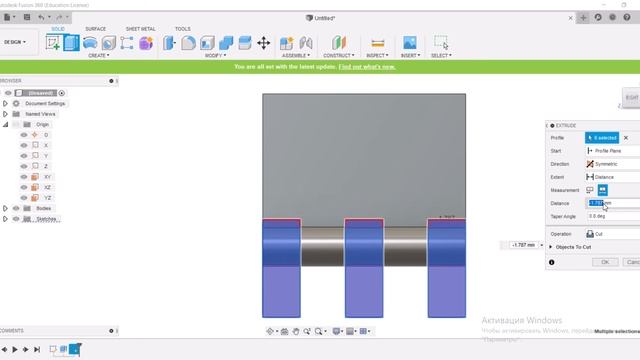Viewport: 640px width, 360px height.
Task: Jump to end of timeline
Action: 37,349
